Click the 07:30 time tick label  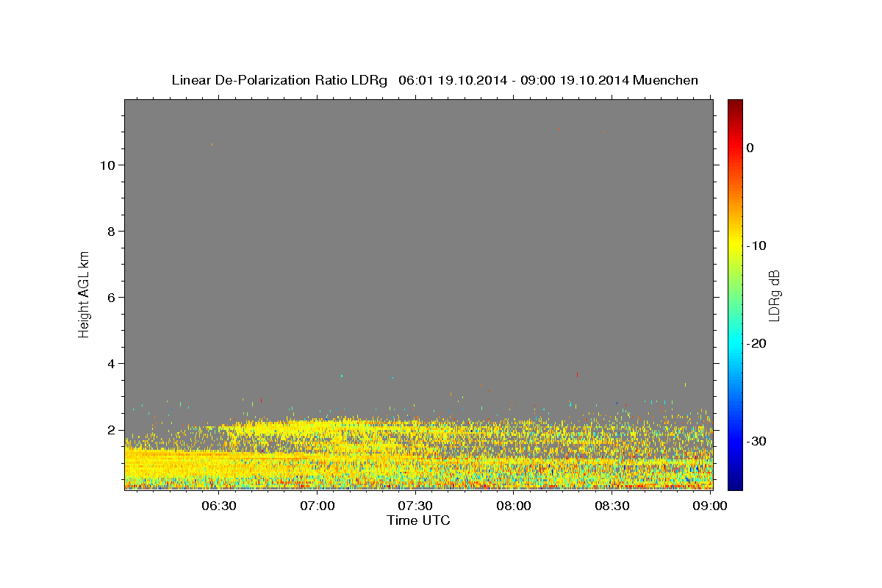pyautogui.click(x=415, y=506)
